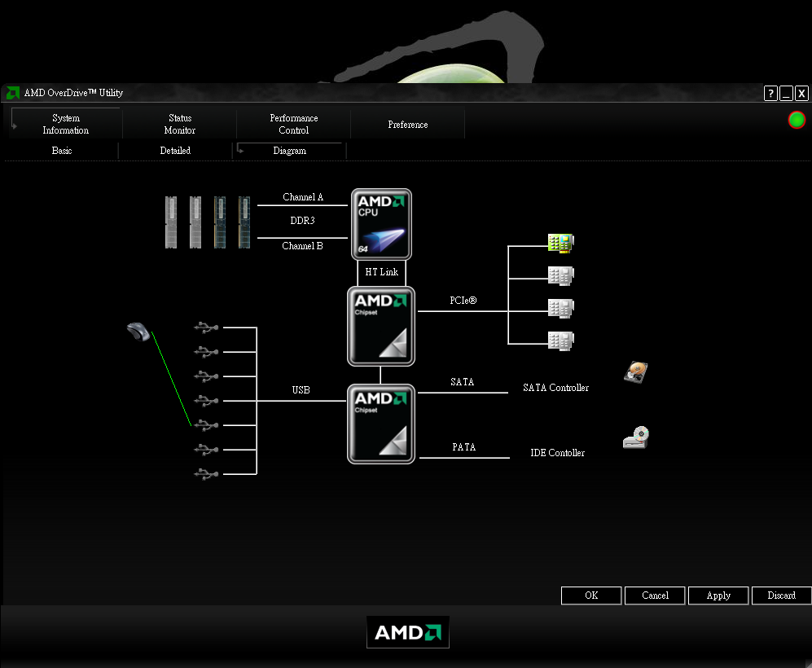Screen dimensions: 812x668
Task: Click the AMD OverDrive title bar logo
Action: pyautogui.click(x=12, y=93)
